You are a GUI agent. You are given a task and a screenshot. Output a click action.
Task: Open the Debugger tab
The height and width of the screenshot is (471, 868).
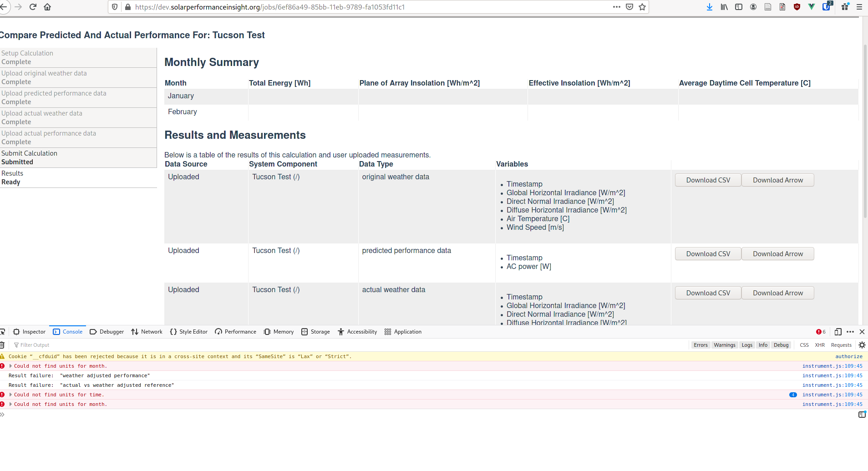tap(107, 332)
